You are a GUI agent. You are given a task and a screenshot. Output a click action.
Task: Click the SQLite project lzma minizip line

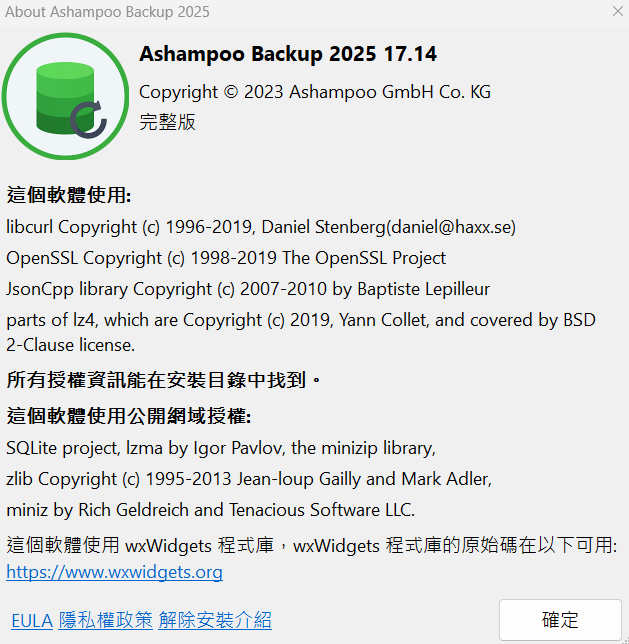pos(221,448)
